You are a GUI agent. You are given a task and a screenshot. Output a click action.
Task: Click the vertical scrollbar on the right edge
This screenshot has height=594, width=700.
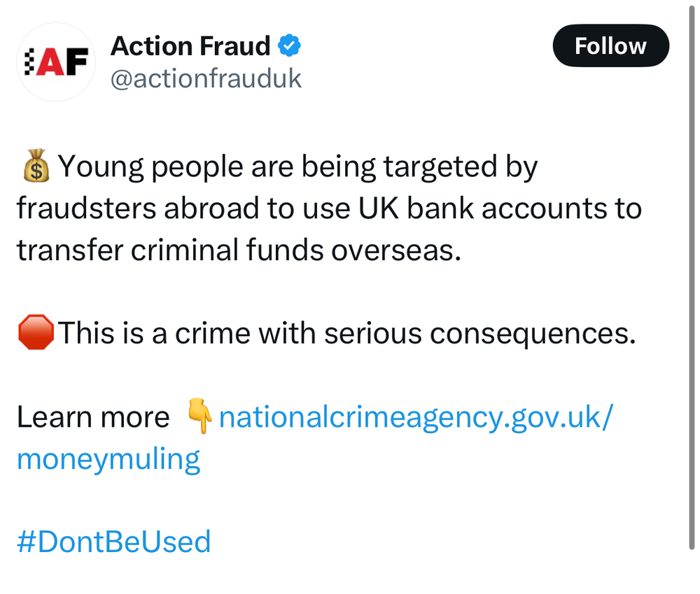tap(692, 280)
